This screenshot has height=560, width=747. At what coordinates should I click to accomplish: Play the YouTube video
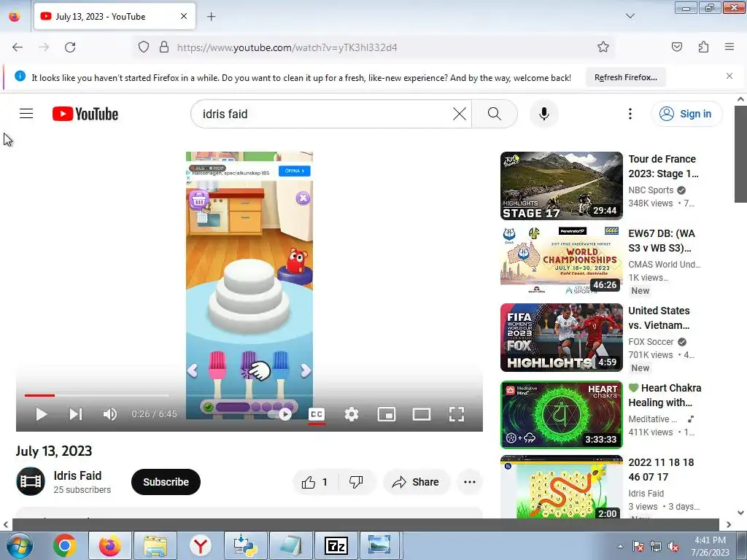point(42,414)
